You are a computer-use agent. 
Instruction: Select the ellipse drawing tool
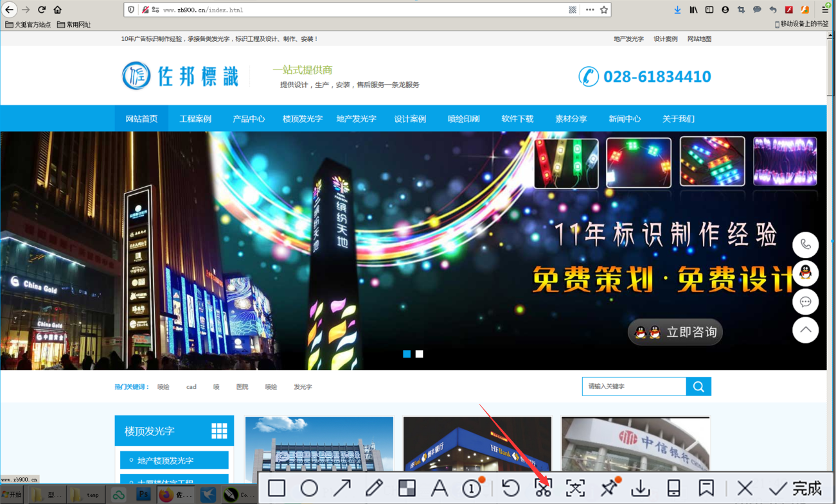click(x=309, y=488)
